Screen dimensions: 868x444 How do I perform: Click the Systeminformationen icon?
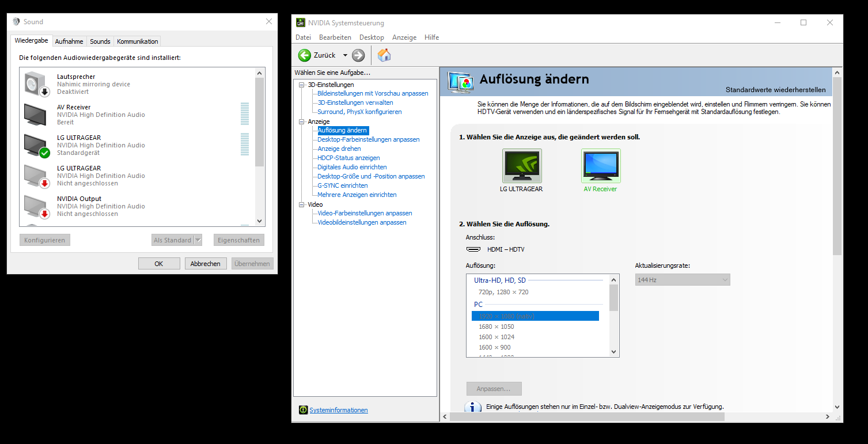pos(304,410)
